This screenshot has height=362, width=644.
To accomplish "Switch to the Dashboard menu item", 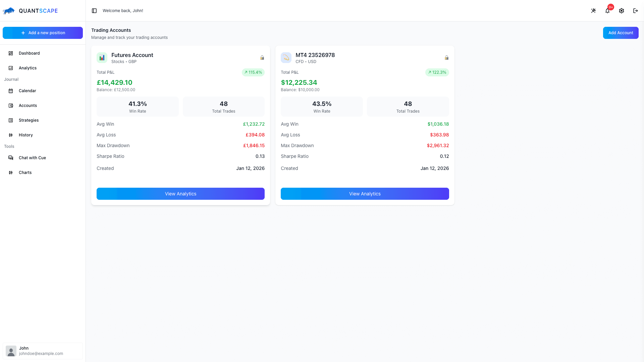I will 29,53.
